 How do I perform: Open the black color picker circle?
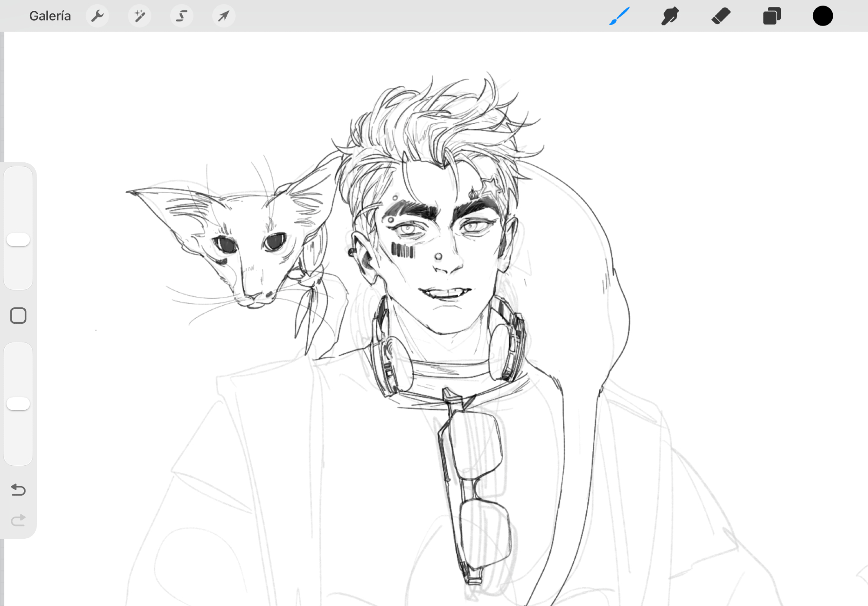(x=822, y=16)
